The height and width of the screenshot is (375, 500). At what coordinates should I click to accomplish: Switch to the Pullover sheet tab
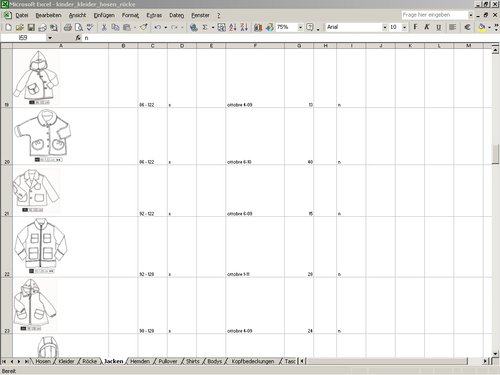tap(168, 361)
